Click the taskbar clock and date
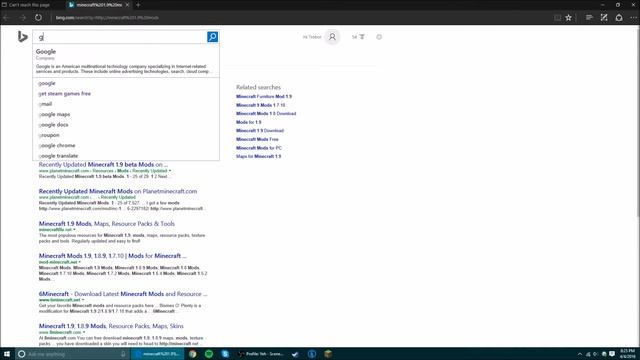This screenshot has width=640, height=360. tap(627, 354)
